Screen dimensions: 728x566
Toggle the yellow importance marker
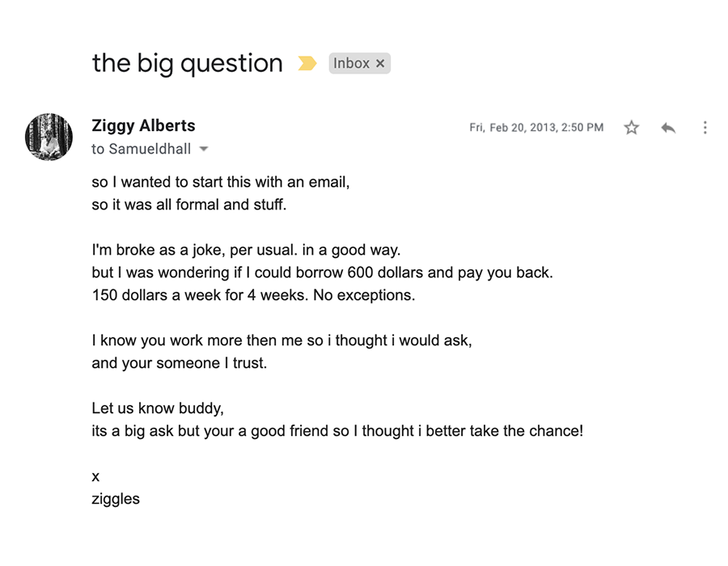[307, 63]
